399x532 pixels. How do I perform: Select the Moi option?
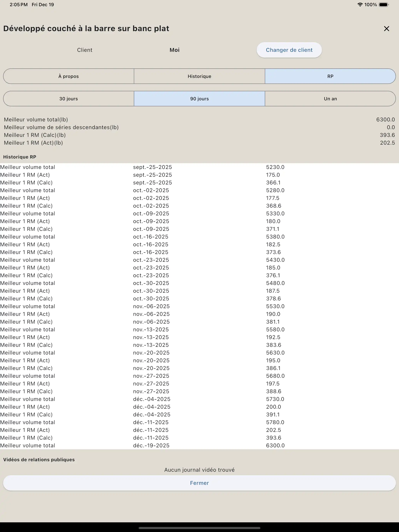[x=174, y=50]
